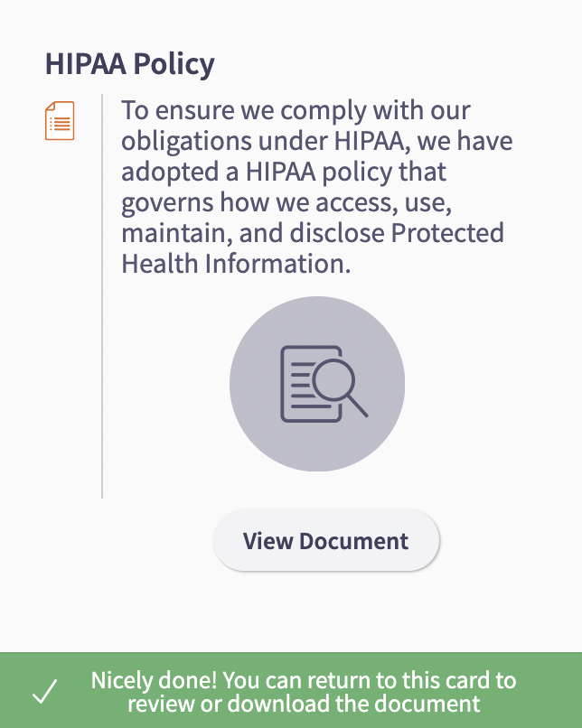This screenshot has height=728, width=582.
Task: Click the 'adopted a HIPAA policy that' line
Action: pyautogui.click(x=284, y=172)
